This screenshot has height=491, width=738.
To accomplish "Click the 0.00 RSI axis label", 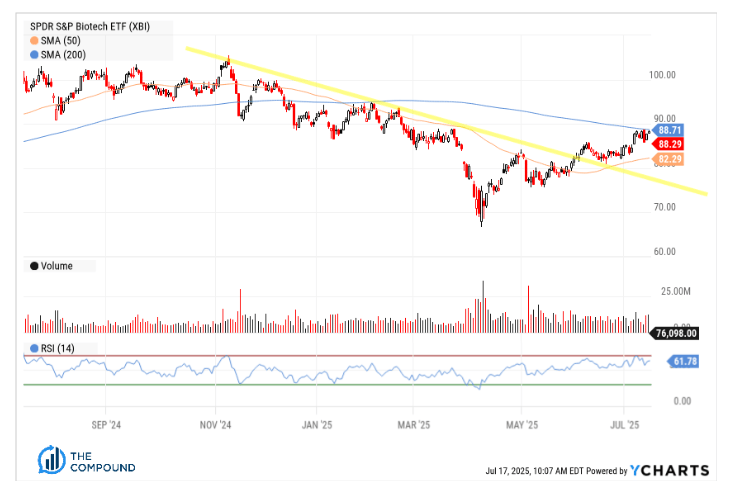I will point(682,401).
